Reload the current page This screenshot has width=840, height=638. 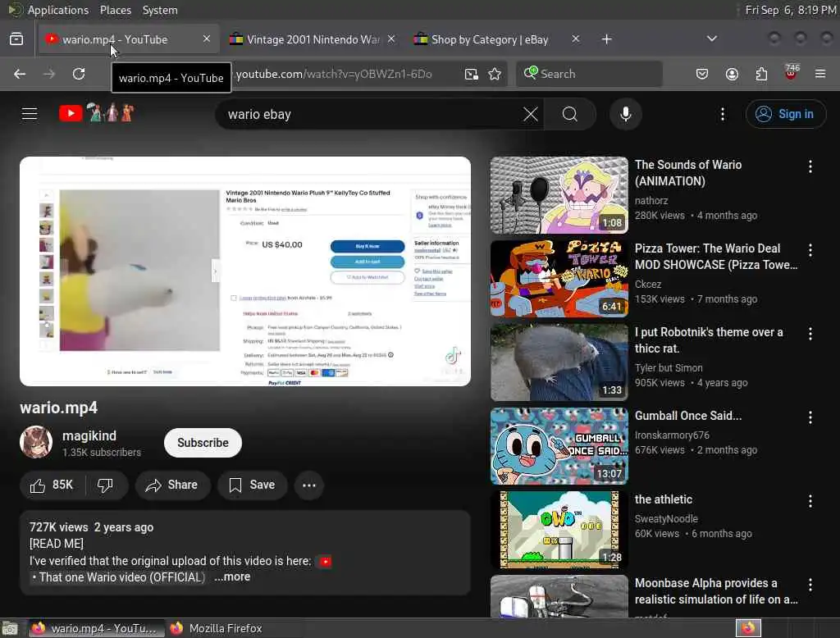[79, 74]
